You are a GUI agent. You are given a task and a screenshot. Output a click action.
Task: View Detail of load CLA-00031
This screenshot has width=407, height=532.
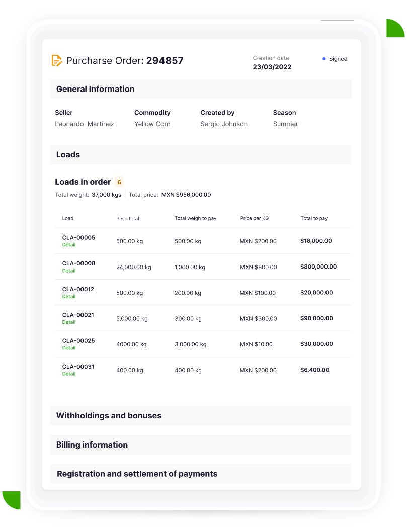[68, 374]
